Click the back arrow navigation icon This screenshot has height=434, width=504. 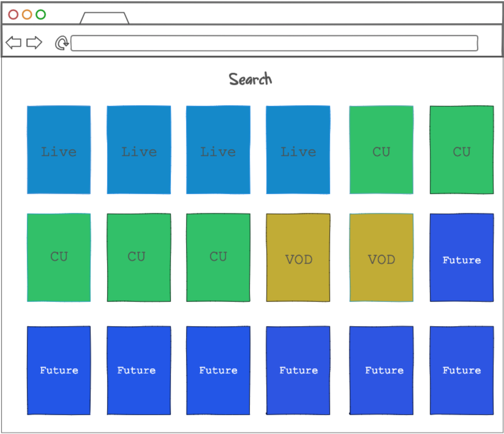point(13,43)
